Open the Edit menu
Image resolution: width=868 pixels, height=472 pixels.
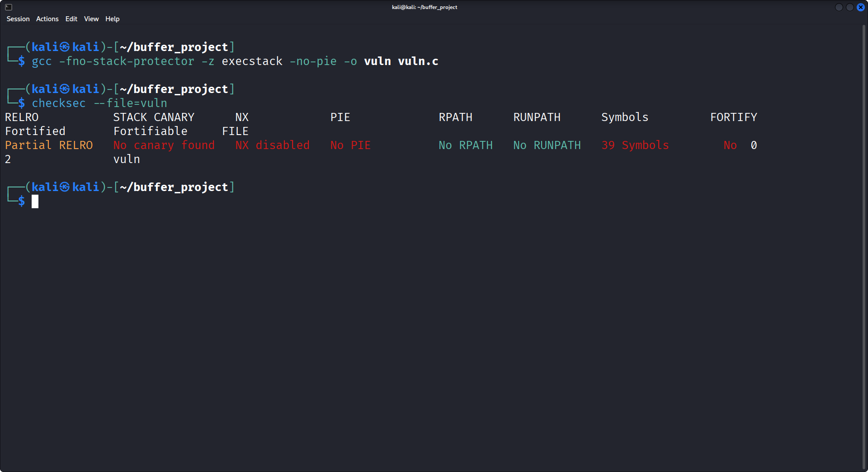pos(71,19)
